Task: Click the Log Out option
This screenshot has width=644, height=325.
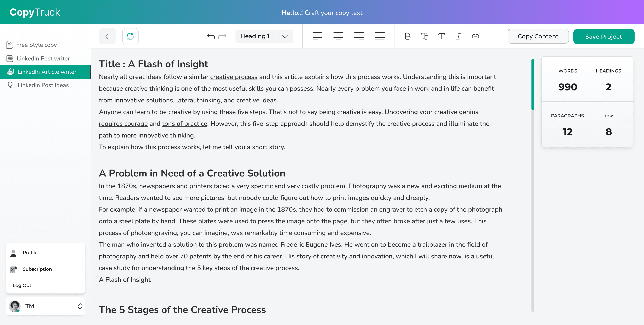Action: click(x=22, y=285)
